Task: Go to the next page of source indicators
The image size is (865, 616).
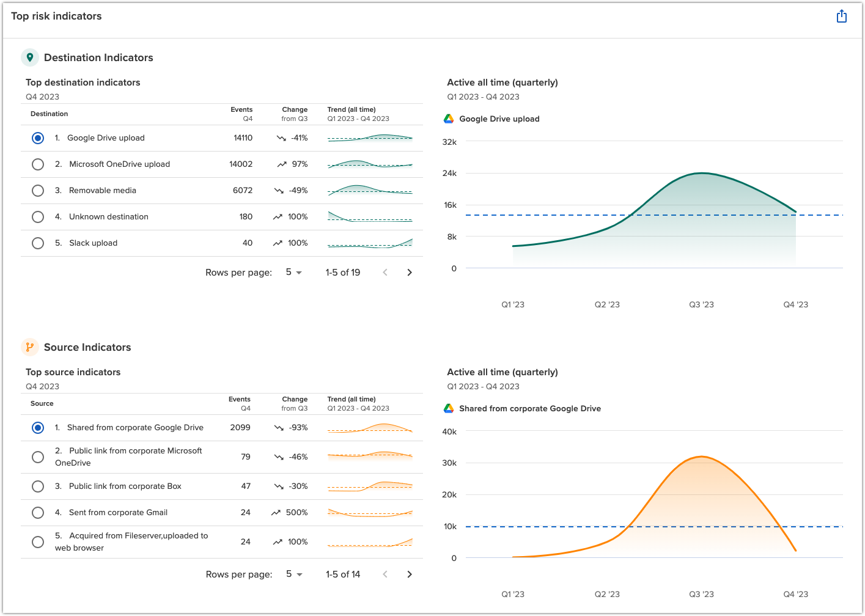Action: tap(410, 574)
